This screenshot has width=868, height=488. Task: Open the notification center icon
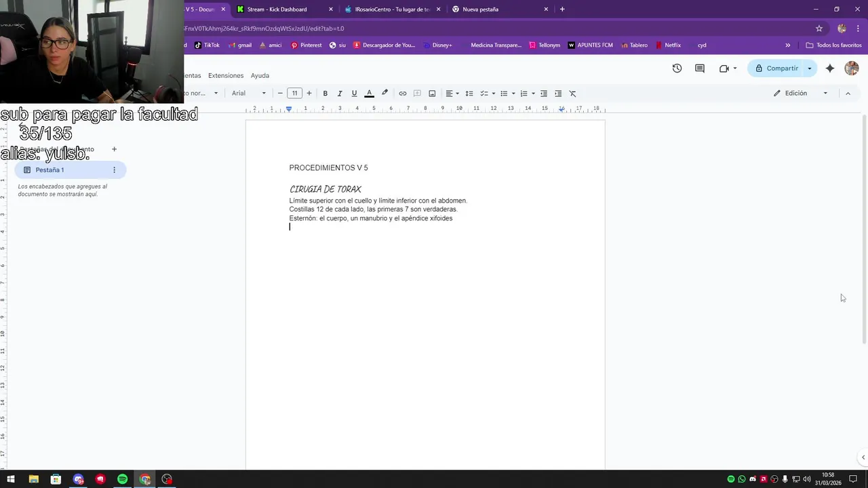click(x=854, y=479)
